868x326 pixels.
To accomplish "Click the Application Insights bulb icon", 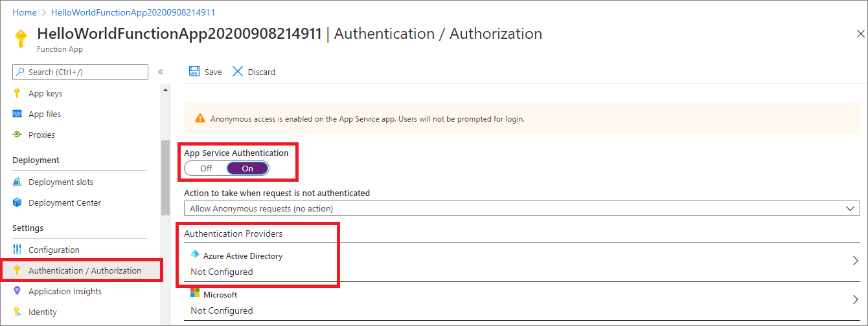I will [x=17, y=292].
